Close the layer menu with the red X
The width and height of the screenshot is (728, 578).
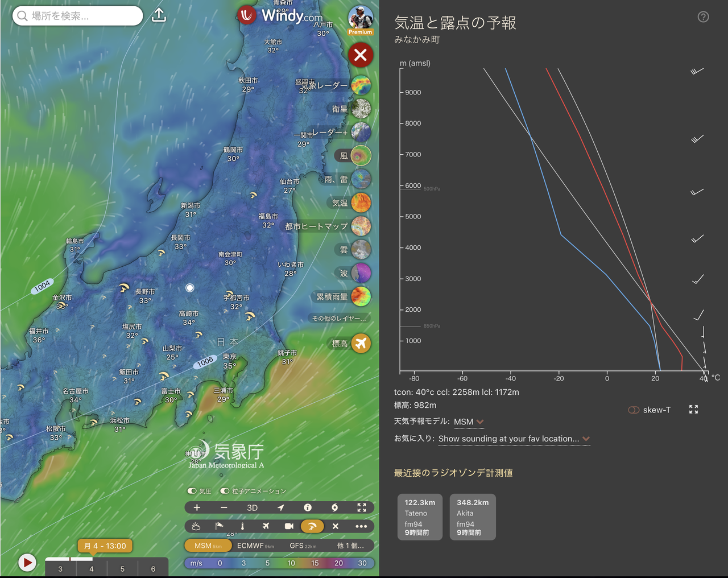[x=361, y=55]
